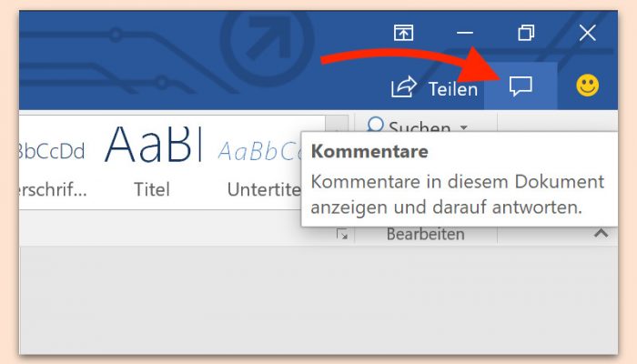
Task: Minimize the Word window
Action: [x=465, y=33]
